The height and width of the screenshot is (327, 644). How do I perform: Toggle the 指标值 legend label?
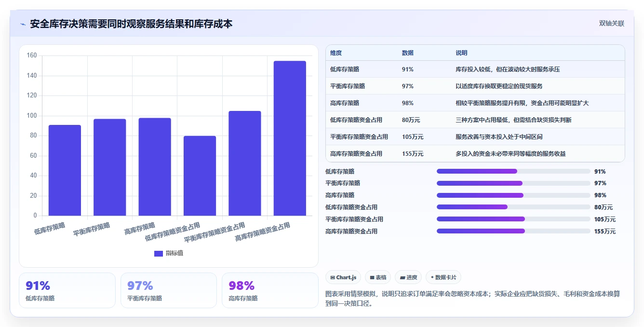coord(174,253)
